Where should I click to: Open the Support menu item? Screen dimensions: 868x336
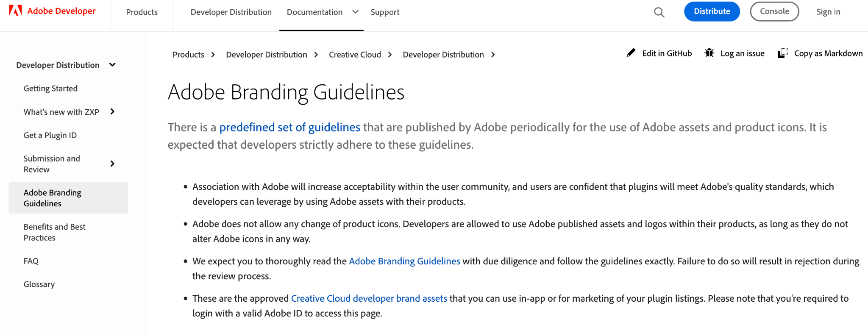(385, 12)
